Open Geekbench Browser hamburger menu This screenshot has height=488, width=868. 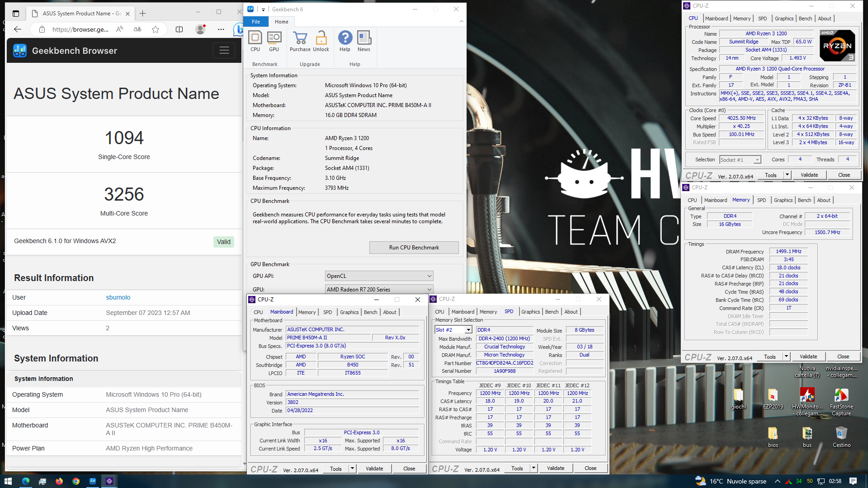pyautogui.click(x=224, y=51)
